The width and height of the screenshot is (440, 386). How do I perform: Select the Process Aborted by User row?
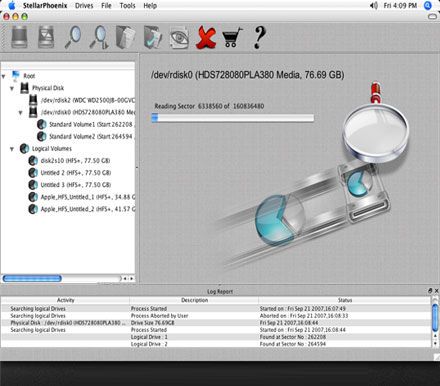click(216, 316)
